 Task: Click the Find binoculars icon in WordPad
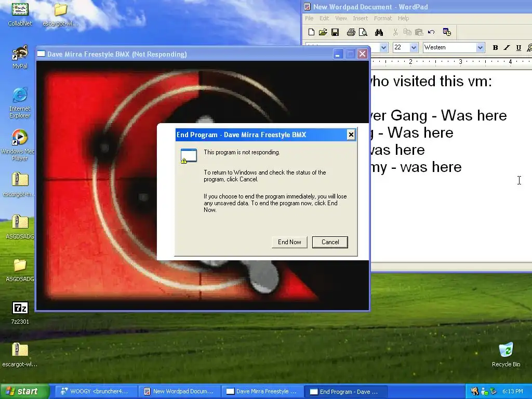click(x=379, y=32)
